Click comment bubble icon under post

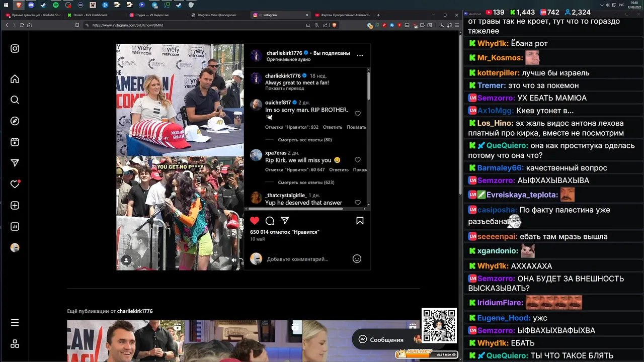click(270, 221)
